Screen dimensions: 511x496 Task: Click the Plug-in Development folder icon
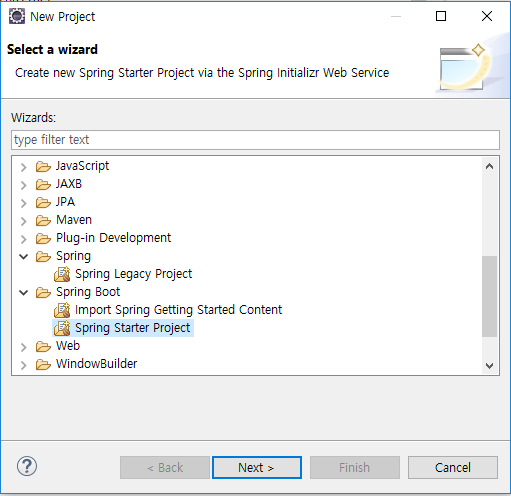(43, 238)
